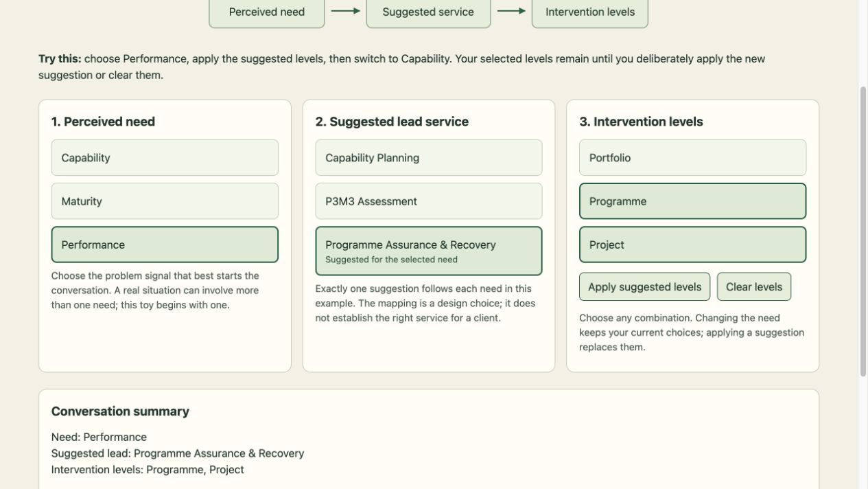Viewport: 868px width, 489px height.
Task: Click the '1. Perceived need' heading
Action: (x=103, y=122)
